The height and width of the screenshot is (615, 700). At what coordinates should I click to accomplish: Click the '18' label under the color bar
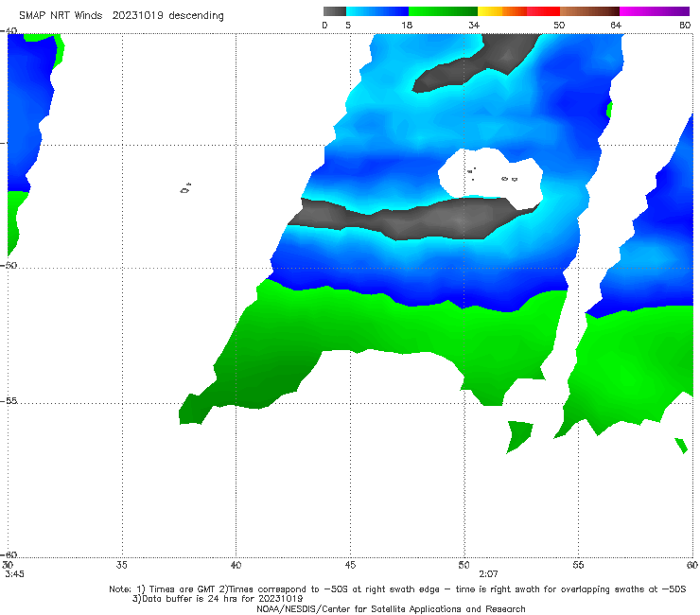(407, 25)
